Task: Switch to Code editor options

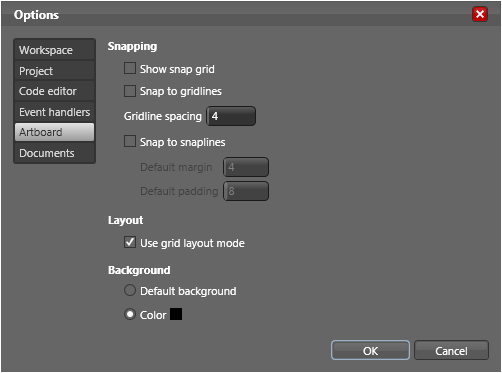Action: click(54, 91)
